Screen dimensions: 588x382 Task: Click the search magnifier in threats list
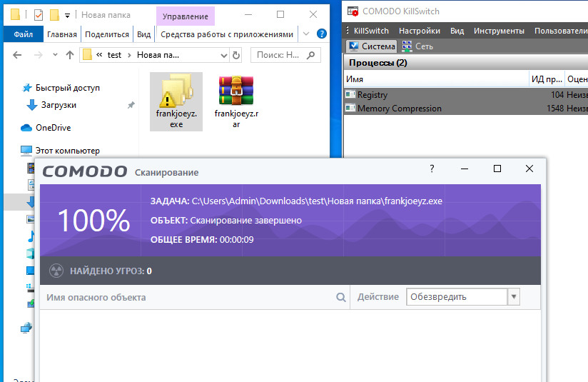pyautogui.click(x=341, y=298)
